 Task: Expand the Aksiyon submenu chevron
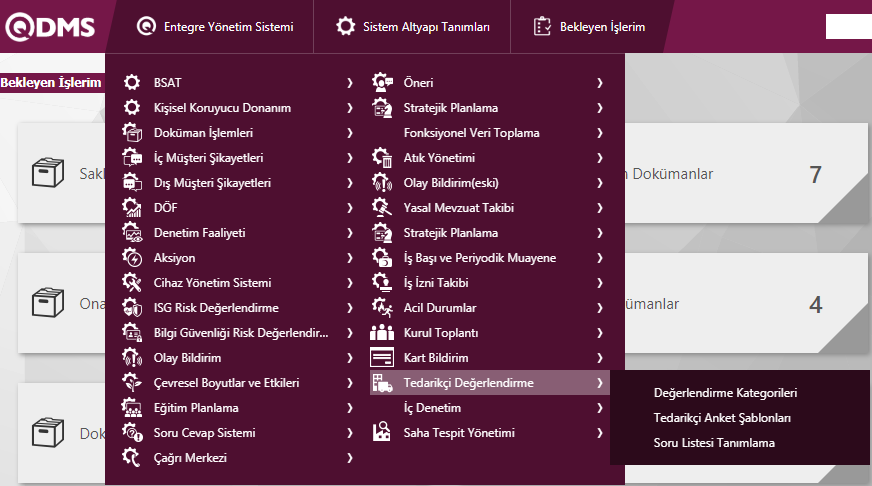349,258
